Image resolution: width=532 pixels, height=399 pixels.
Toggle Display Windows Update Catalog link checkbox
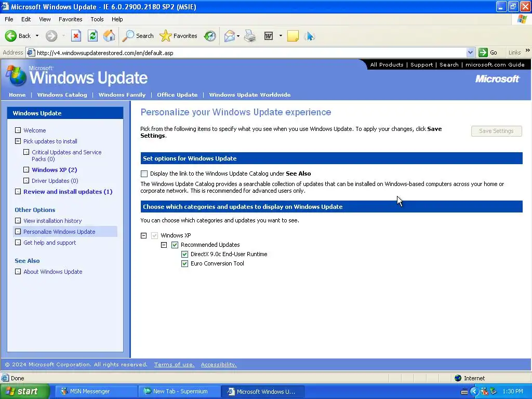pyautogui.click(x=144, y=174)
